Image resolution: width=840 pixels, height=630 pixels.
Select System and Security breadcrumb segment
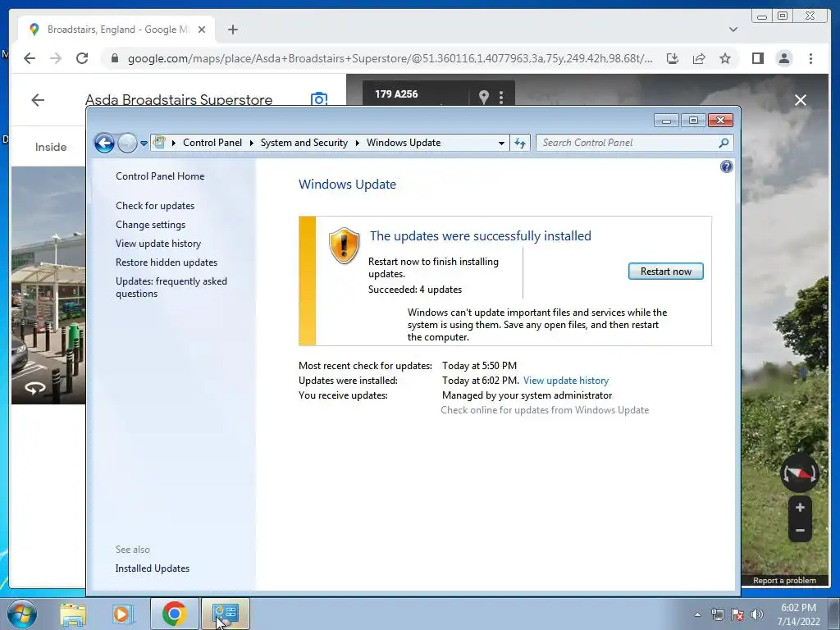coord(304,143)
